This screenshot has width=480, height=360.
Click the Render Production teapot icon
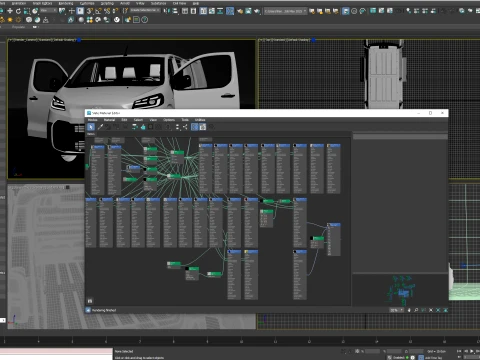point(257,11)
